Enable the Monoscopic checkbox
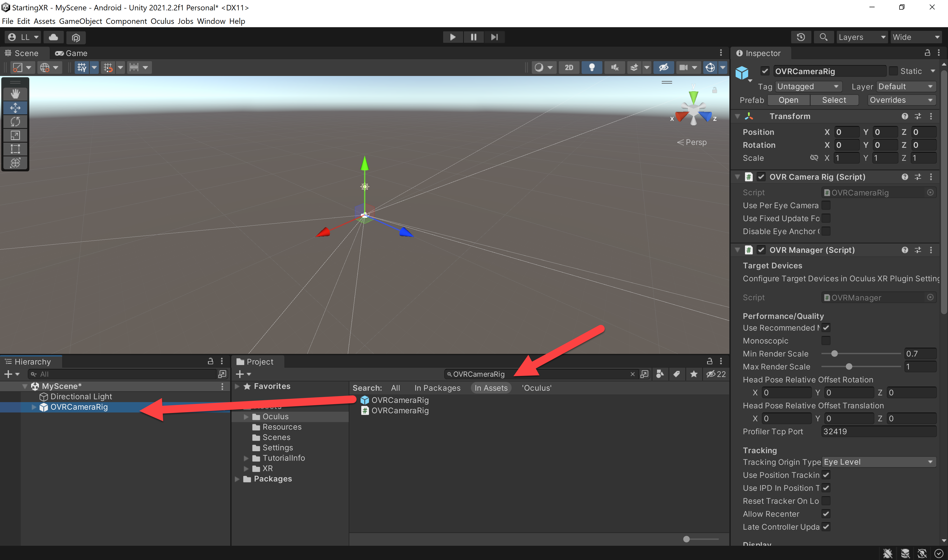Viewport: 948px width, 560px height. coord(826,341)
